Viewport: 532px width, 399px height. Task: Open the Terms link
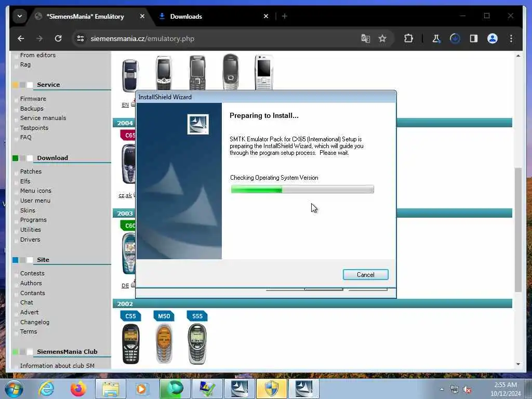pyautogui.click(x=29, y=332)
